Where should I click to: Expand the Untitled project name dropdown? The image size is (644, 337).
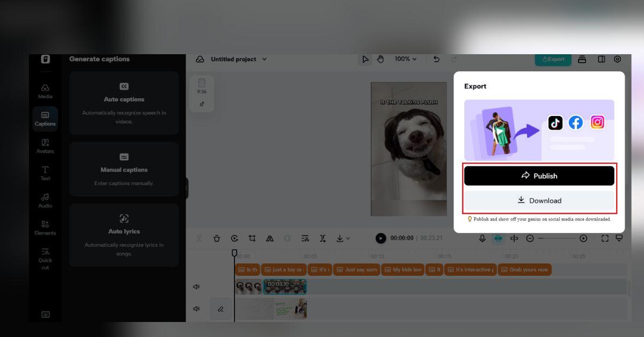coord(264,59)
